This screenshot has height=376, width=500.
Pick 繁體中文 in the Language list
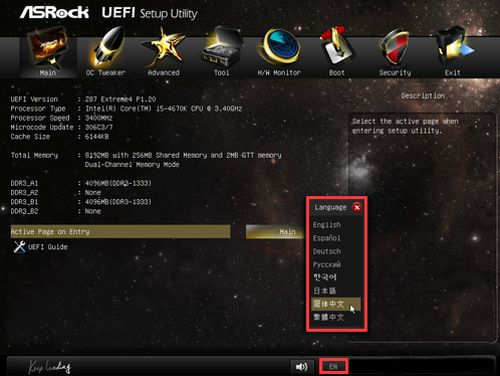click(328, 317)
